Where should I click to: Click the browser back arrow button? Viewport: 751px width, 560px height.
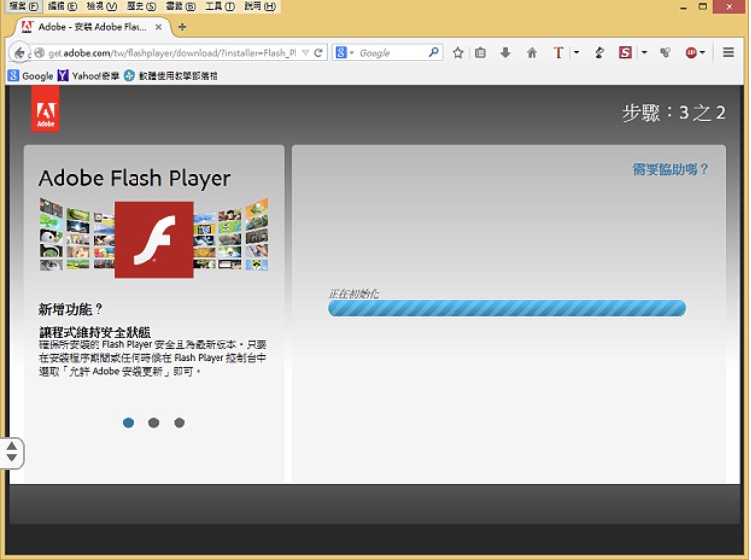coord(20,53)
